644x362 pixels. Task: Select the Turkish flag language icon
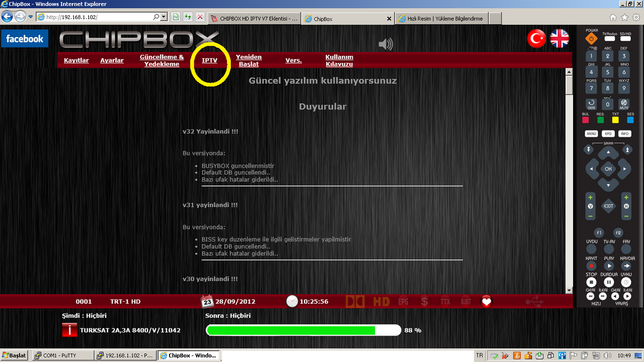coord(536,39)
